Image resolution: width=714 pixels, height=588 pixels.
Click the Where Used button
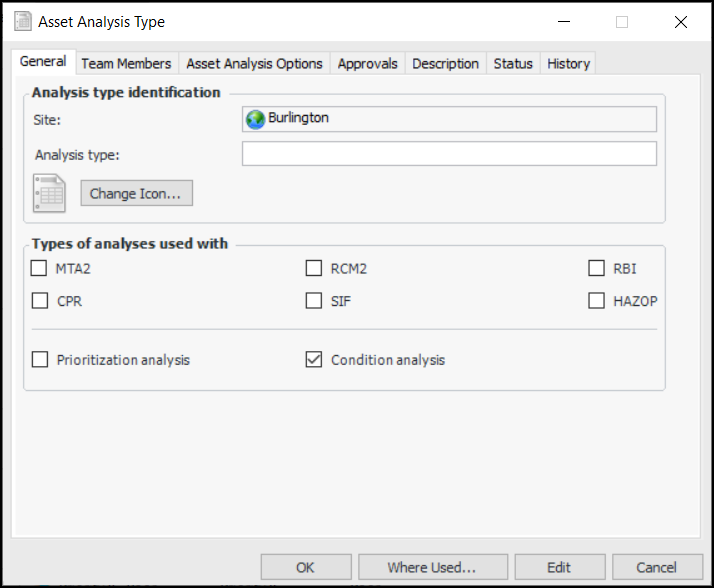pyautogui.click(x=432, y=567)
